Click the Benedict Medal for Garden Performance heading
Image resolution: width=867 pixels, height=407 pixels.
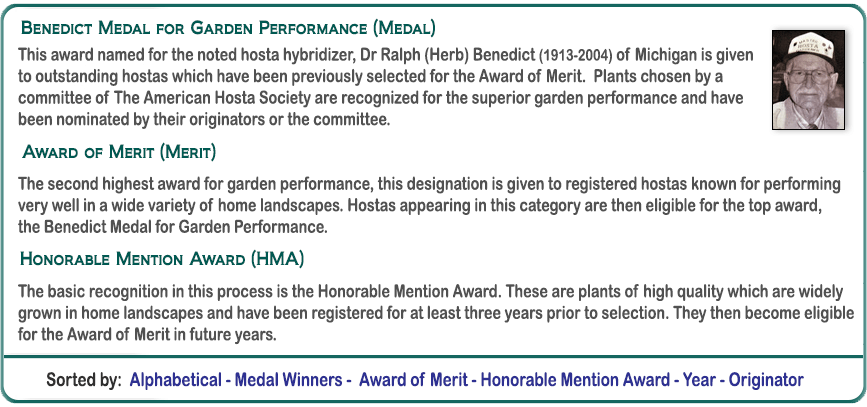point(228,28)
